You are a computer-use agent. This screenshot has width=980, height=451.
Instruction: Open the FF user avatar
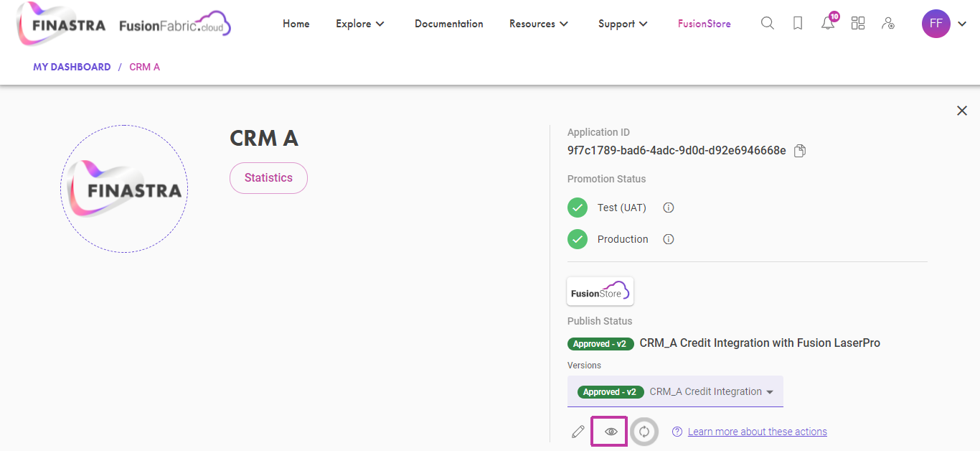coord(936,24)
